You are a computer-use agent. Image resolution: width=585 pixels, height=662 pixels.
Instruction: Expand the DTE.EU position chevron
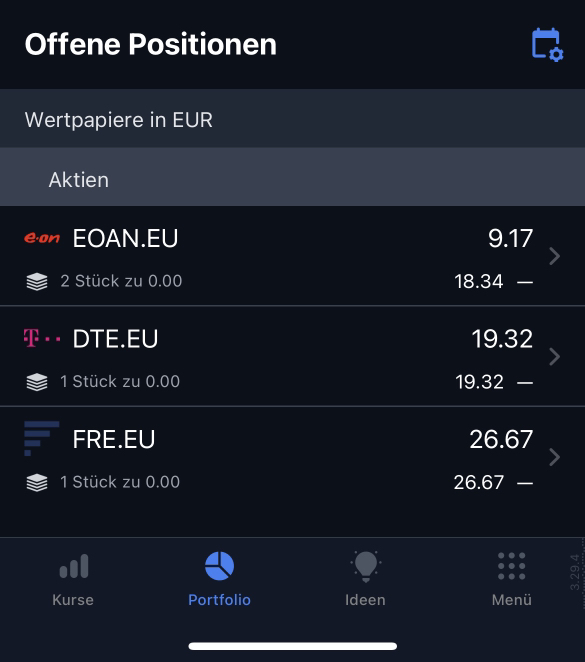pyautogui.click(x=555, y=356)
